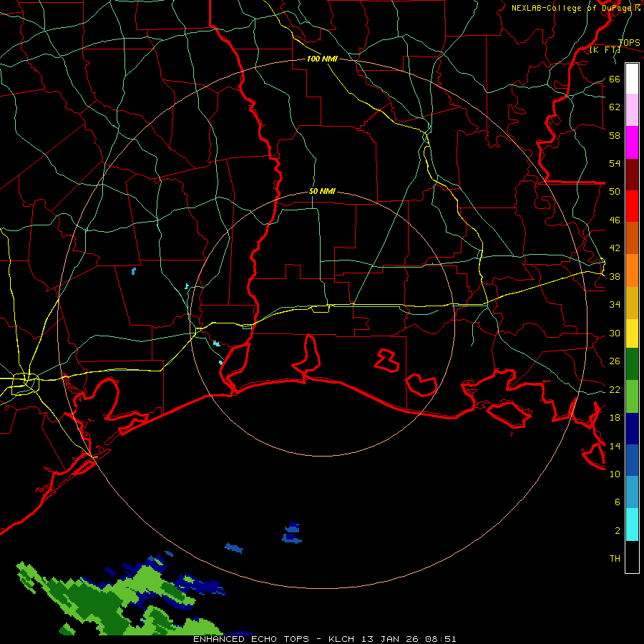
Task: Click the larger blue echo cell offshore
Action: click(x=292, y=534)
